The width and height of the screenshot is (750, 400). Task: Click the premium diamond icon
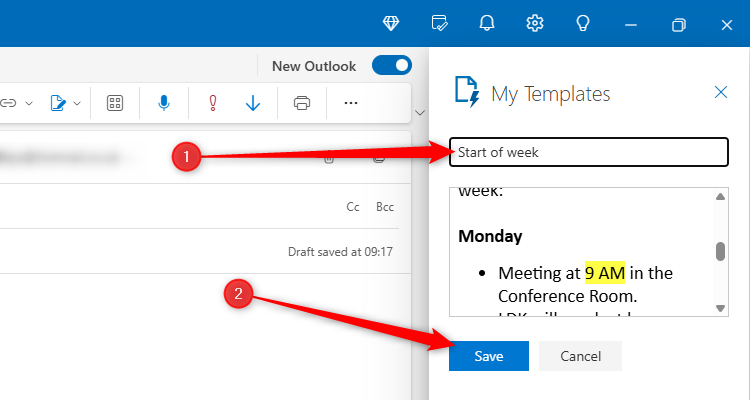pos(391,23)
